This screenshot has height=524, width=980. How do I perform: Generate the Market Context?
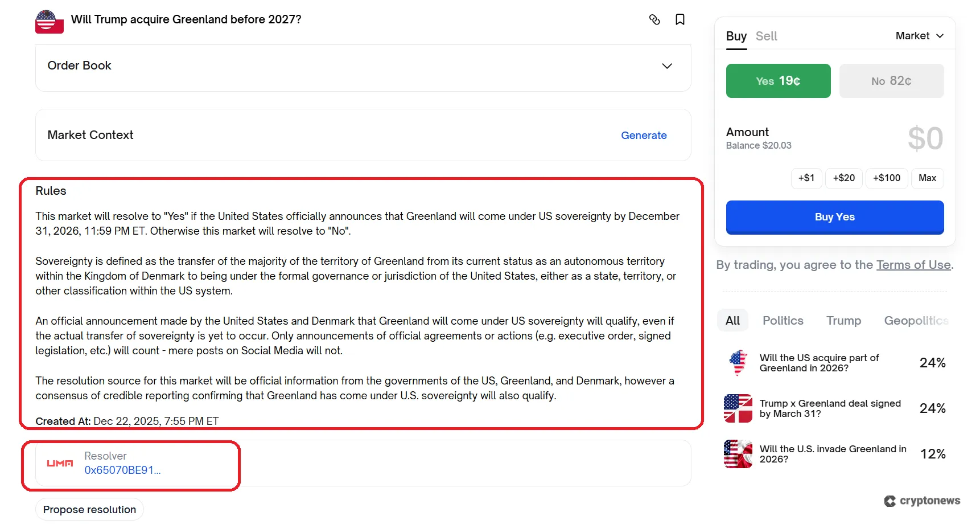coord(644,136)
